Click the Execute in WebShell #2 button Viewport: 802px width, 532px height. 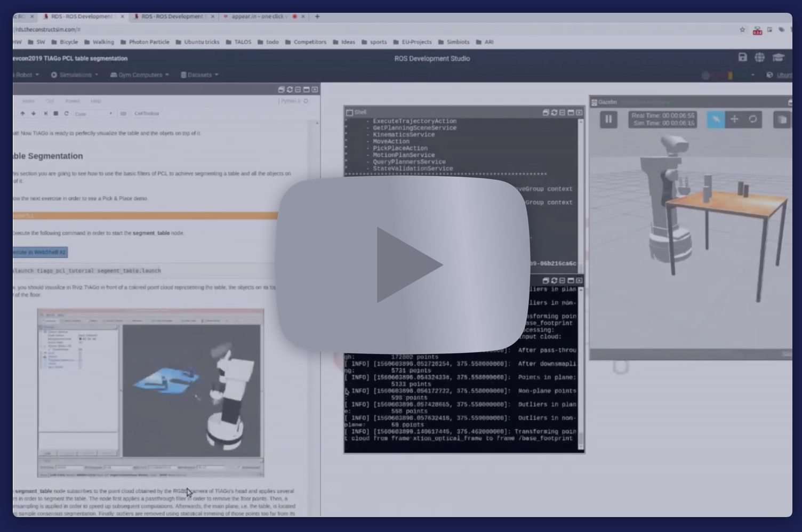click(39, 252)
